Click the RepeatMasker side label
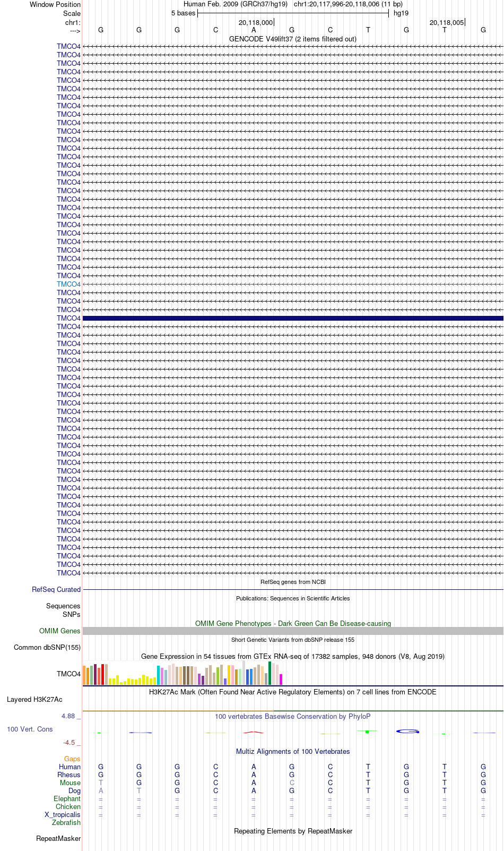 pos(58,838)
